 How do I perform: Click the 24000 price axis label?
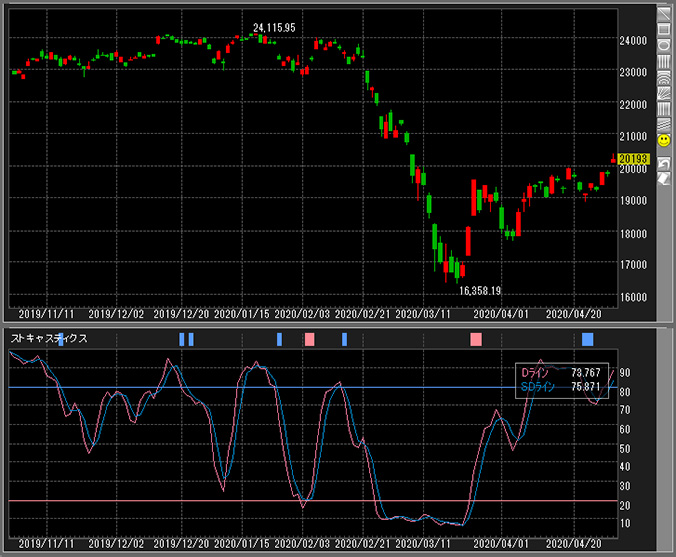tap(633, 41)
